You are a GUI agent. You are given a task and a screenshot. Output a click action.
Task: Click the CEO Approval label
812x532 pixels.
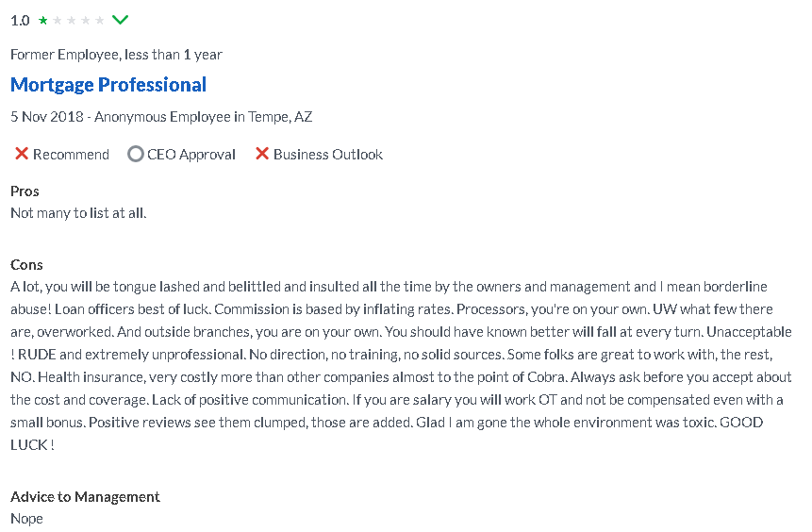[x=191, y=155]
